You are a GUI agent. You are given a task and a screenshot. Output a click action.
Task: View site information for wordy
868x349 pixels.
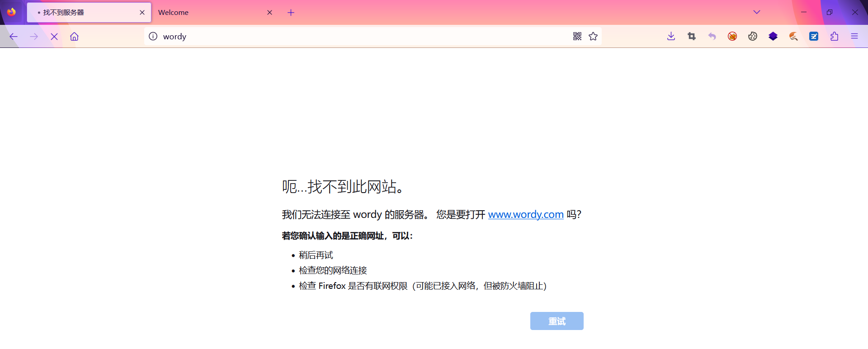153,36
